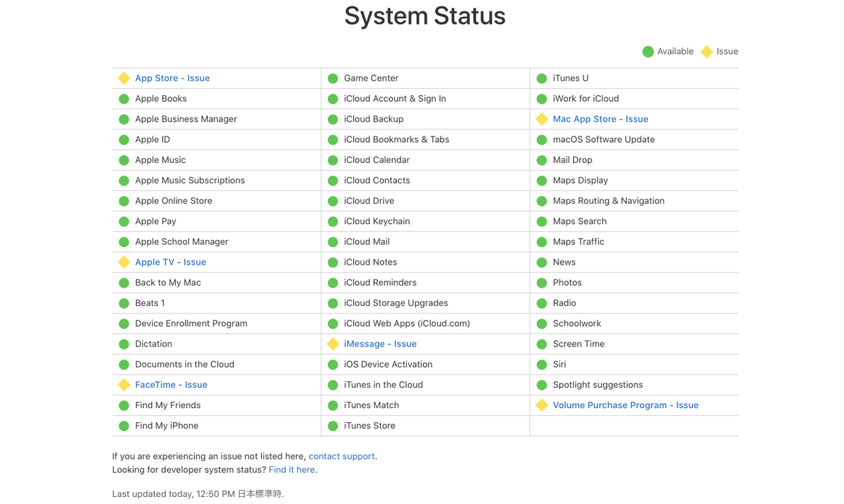Click the yellow diamond next to iMessage
Viewport: 844px width, 504px height.
point(333,344)
